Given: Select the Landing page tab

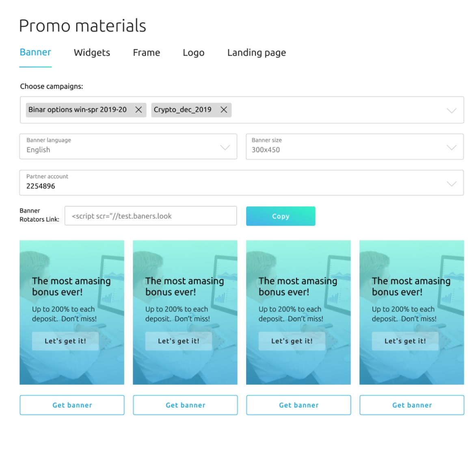Looking at the screenshot, I should pyautogui.click(x=256, y=53).
